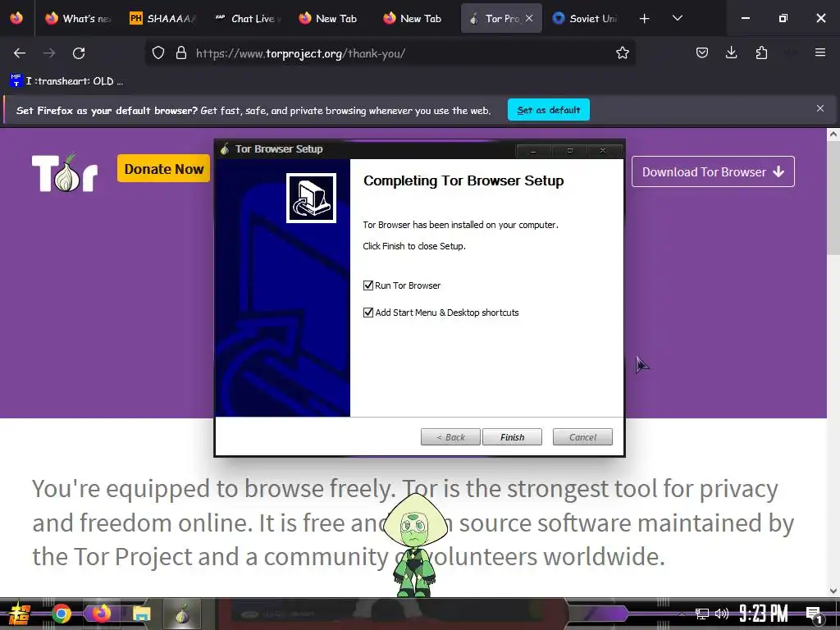Switch to the What's new tab
840x630 pixels.
[80, 19]
